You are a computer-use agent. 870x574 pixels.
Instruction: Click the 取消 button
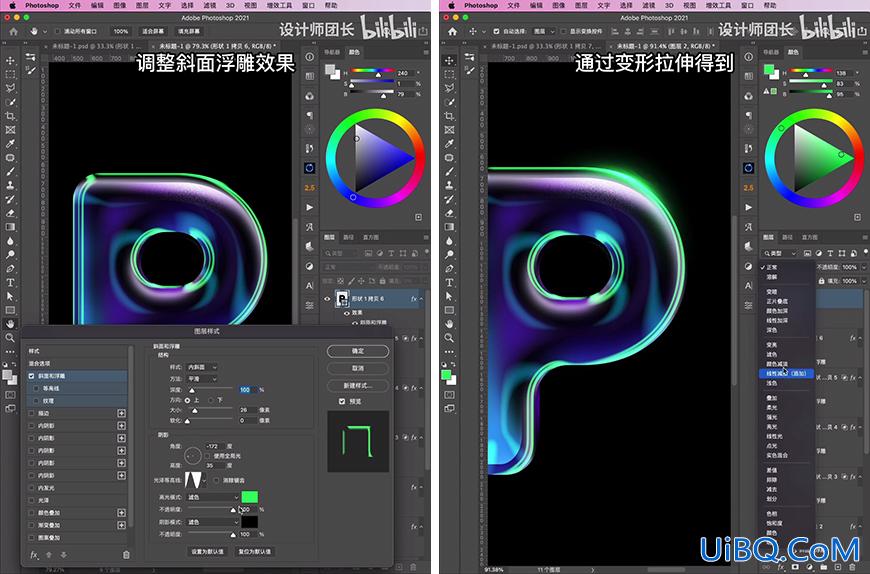click(x=358, y=368)
